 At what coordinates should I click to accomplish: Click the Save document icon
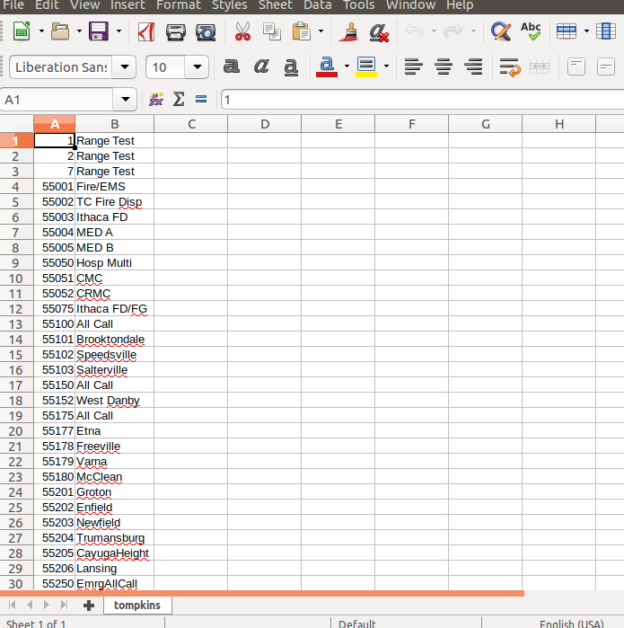(x=98, y=32)
